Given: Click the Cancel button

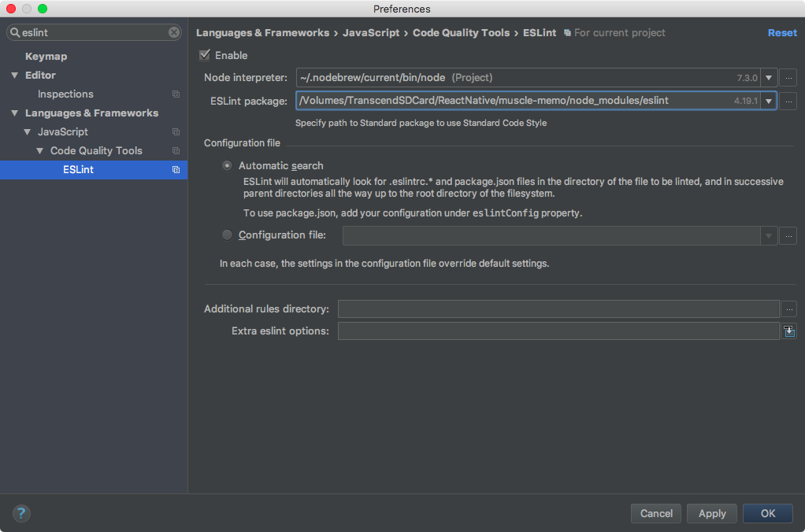Looking at the screenshot, I should pos(656,513).
